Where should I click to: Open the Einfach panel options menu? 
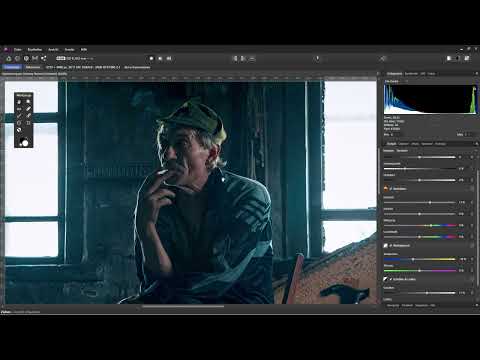point(476,144)
